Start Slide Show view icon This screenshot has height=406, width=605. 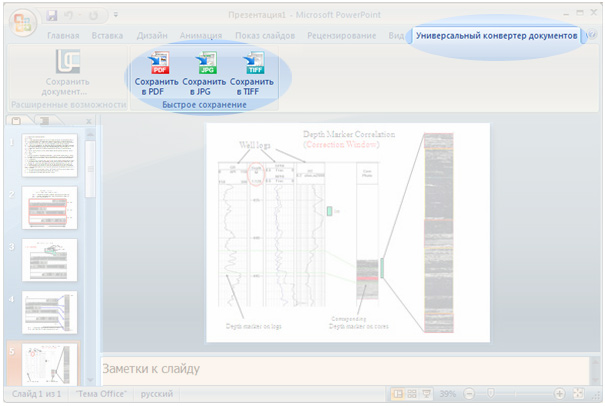point(426,394)
